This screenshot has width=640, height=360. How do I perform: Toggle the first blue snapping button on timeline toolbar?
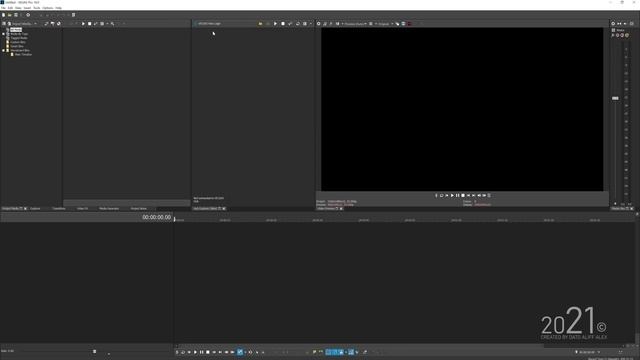pyautogui.click(x=328, y=352)
